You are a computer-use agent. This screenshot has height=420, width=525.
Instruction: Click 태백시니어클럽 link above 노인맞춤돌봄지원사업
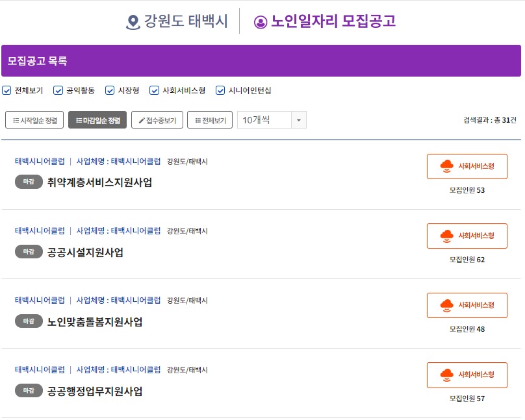point(40,301)
